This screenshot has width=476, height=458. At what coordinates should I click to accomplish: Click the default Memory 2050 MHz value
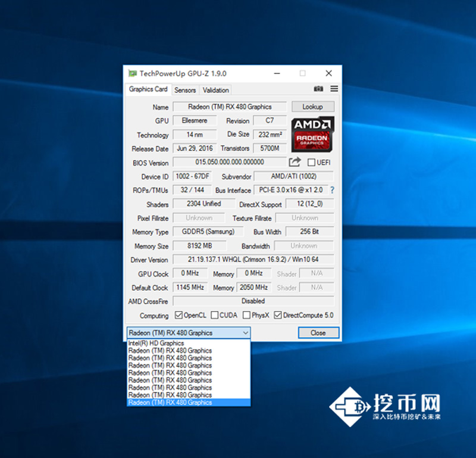point(254,287)
